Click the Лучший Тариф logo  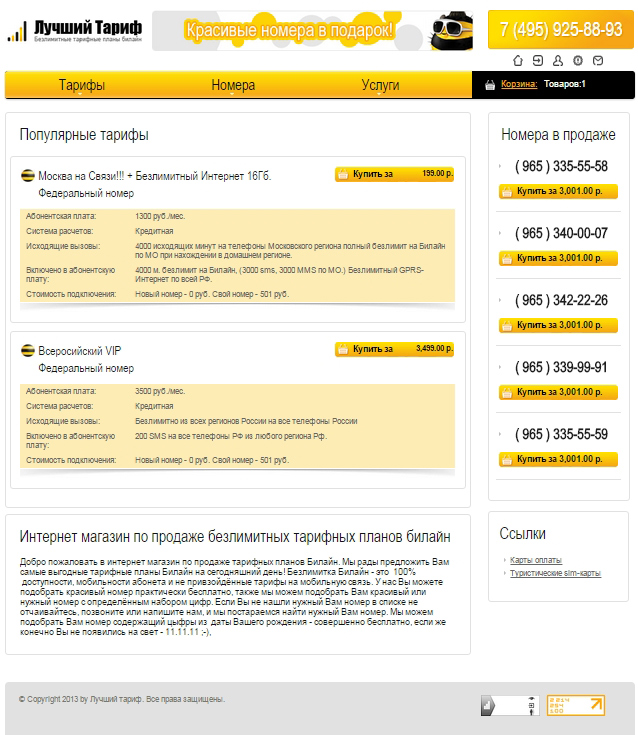coord(75,31)
